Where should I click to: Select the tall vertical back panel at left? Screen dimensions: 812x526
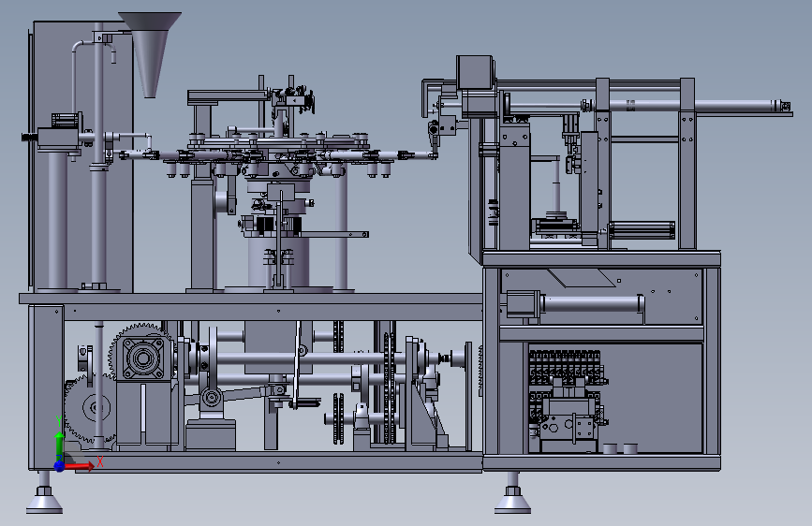coord(82,155)
